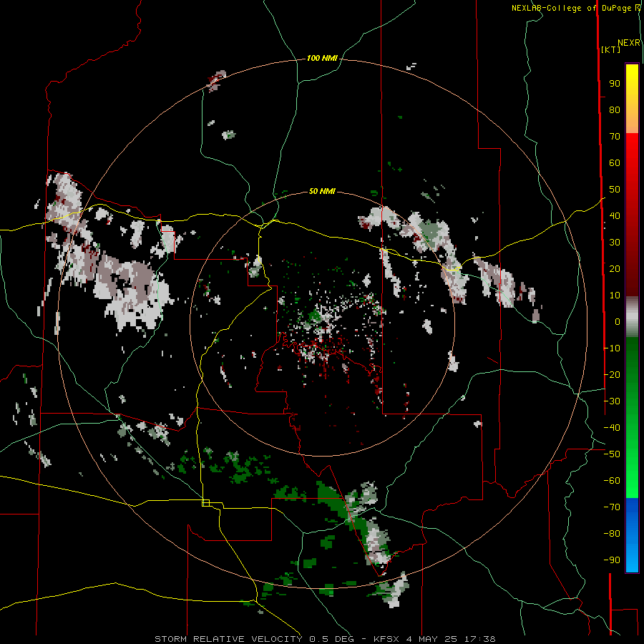Click the 70 value on velocity scale
The width and height of the screenshot is (644, 644).
pos(615,137)
